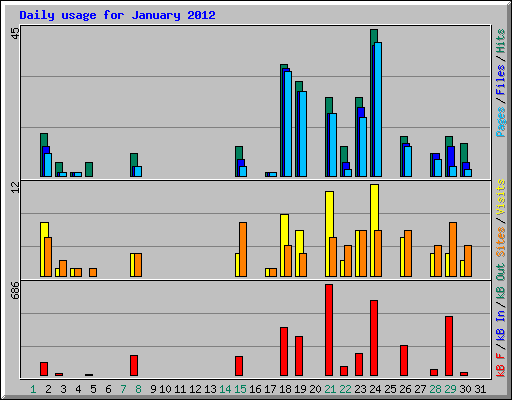This screenshot has width=512, height=400.
Task: Click day 5 on the x-axis
Action: (93, 389)
